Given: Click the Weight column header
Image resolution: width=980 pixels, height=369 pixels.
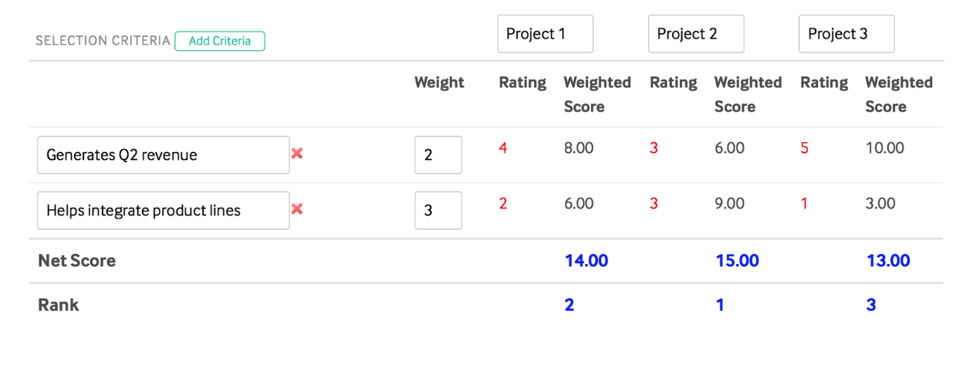Looking at the screenshot, I should [x=439, y=83].
